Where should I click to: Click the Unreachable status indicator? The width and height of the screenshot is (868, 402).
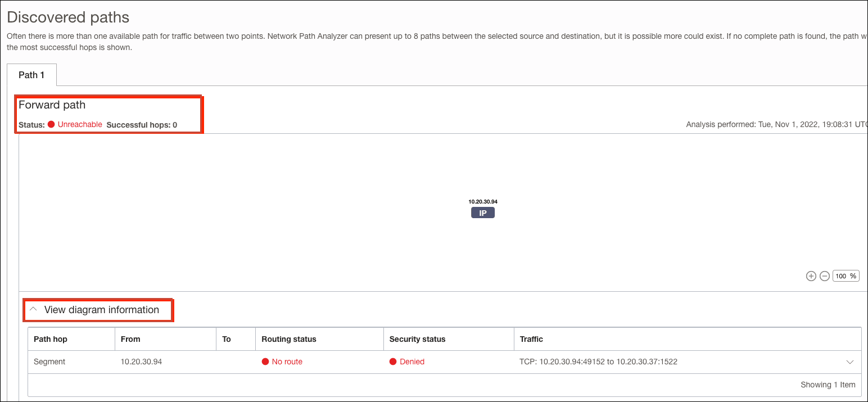[79, 124]
